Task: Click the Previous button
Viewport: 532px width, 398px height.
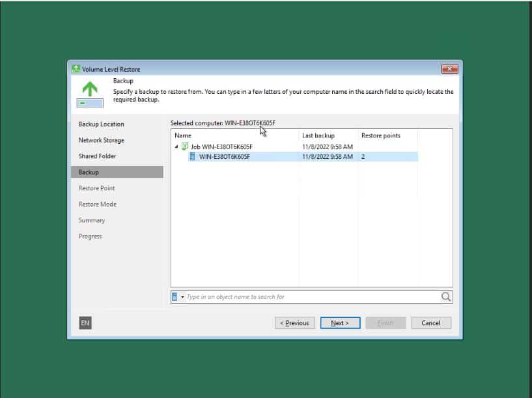Action: click(x=294, y=322)
